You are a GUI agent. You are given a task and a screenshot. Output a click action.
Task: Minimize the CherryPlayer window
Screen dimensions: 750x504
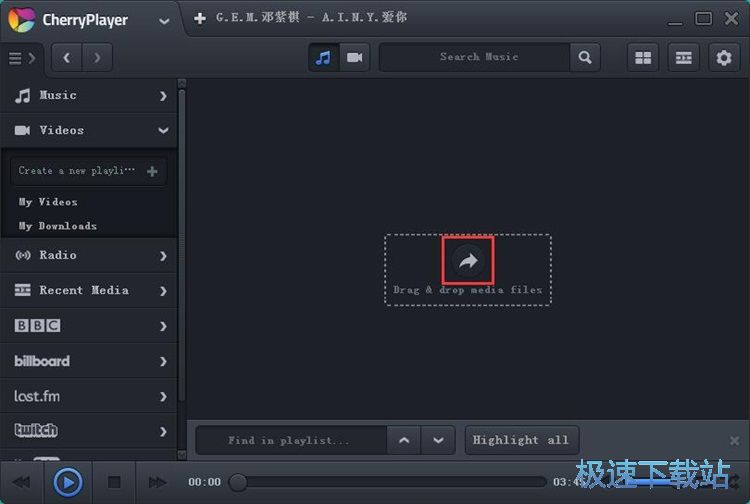[x=675, y=22]
